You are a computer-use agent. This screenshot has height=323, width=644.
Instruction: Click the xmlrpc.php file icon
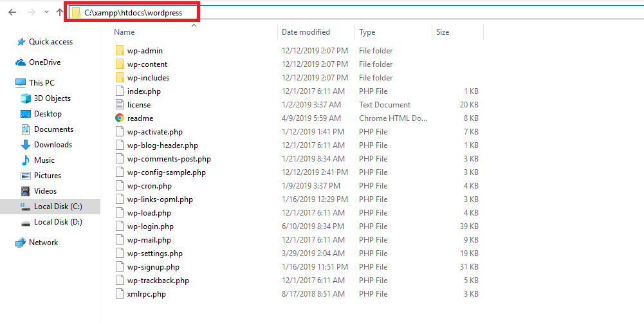point(120,294)
